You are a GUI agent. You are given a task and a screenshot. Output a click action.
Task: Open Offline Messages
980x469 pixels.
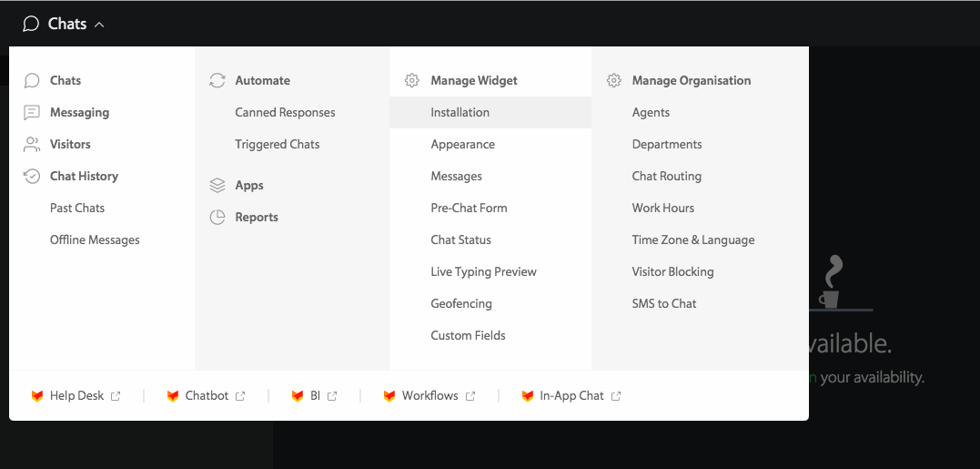pyautogui.click(x=95, y=240)
